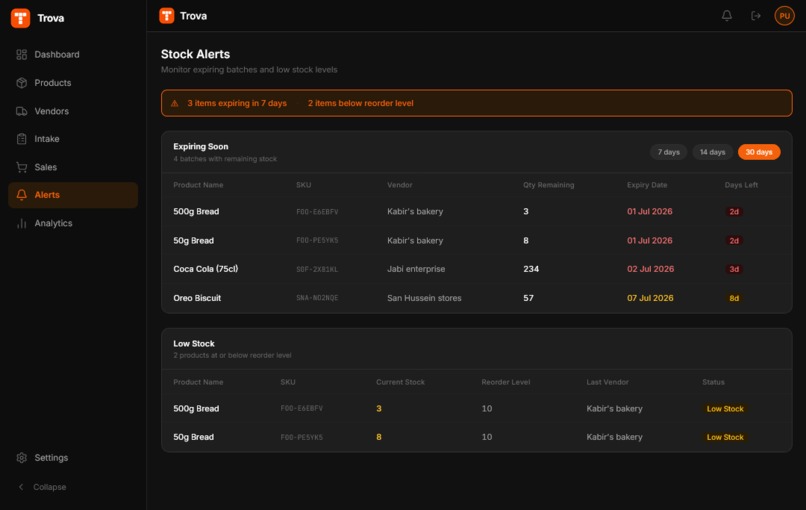806x510 pixels.
Task: Click the Vendor column header
Action: (399, 185)
